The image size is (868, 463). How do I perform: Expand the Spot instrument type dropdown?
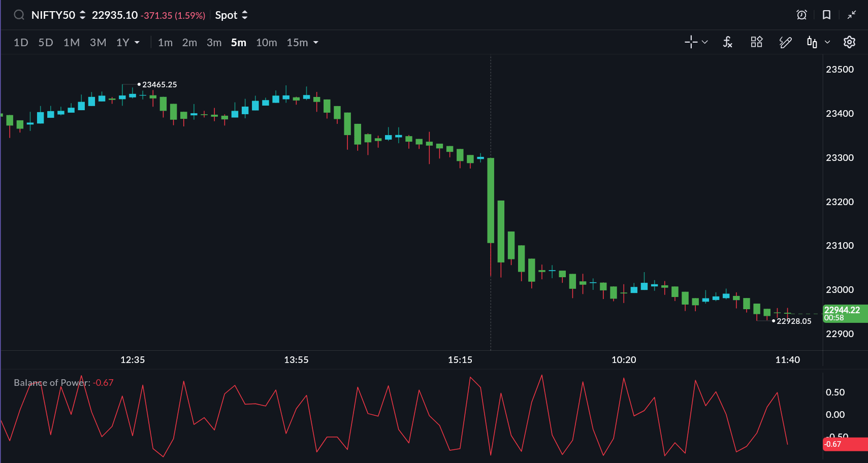pyautogui.click(x=231, y=15)
